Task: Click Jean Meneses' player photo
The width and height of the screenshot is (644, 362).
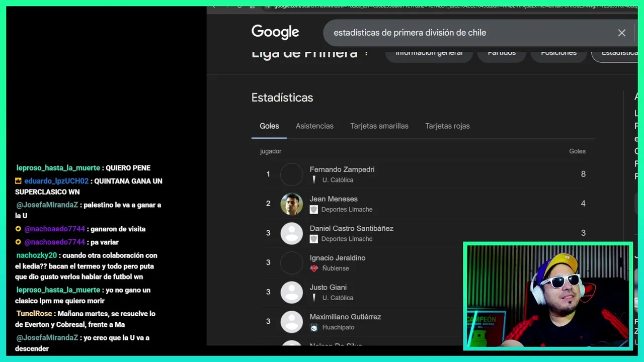Action: [292, 204]
